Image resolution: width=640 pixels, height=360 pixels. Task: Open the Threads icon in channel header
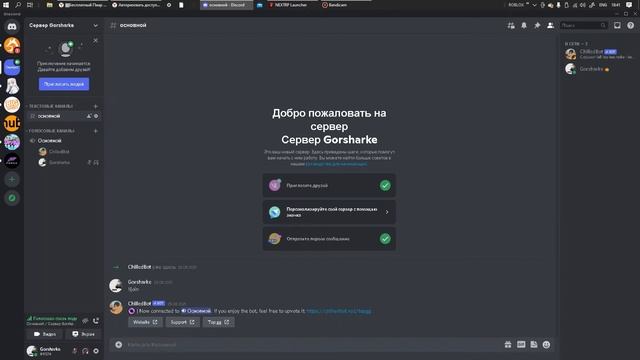click(511, 25)
